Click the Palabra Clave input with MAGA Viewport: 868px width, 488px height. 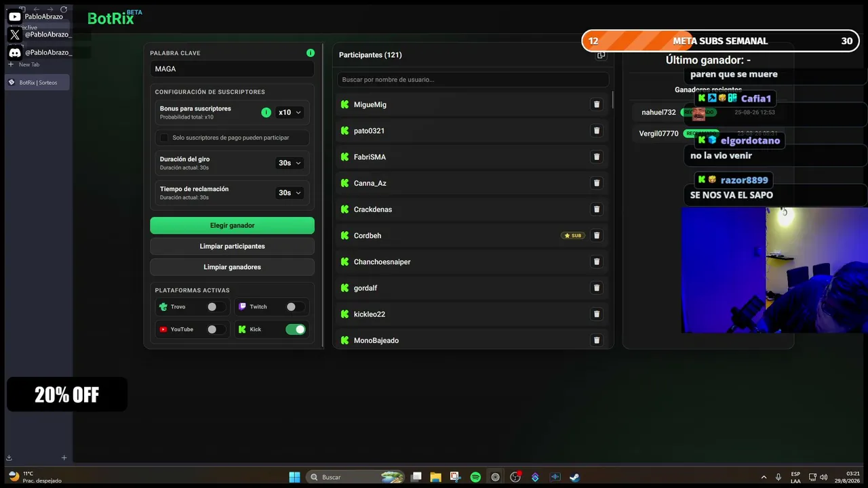(x=232, y=68)
